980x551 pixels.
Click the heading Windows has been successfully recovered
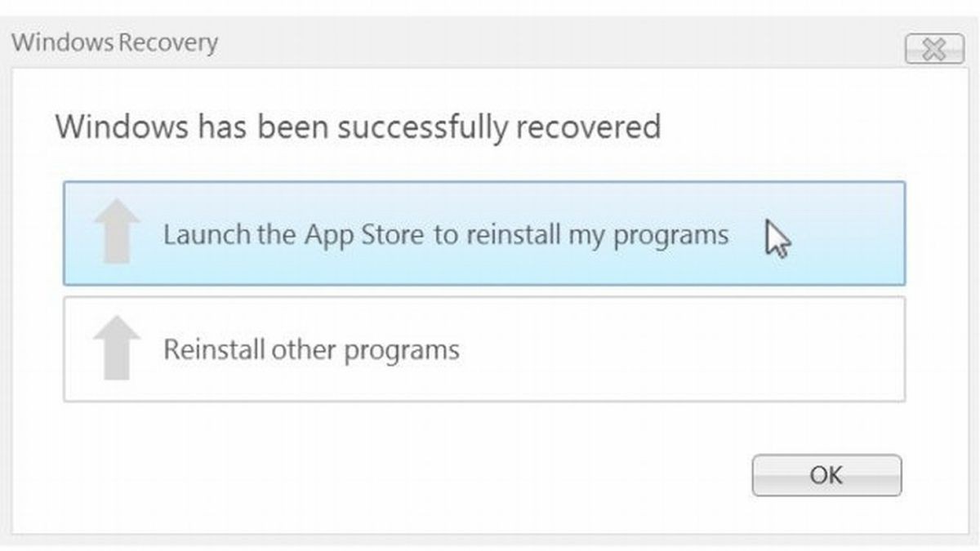pos(357,128)
